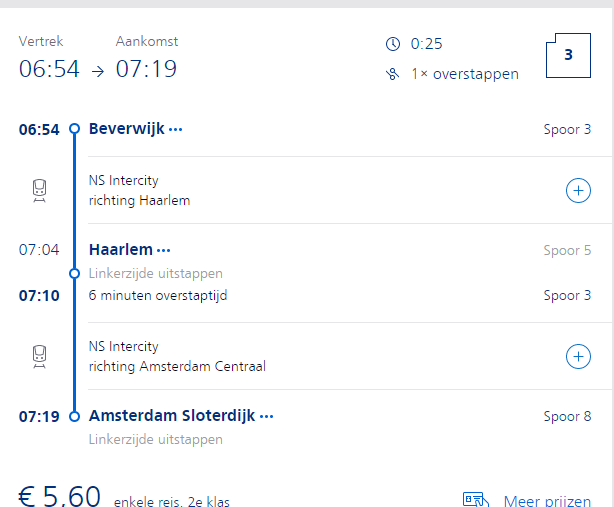The image size is (614, 507).
Task: Expand second NS Intercity leg plus icon
Action: (578, 356)
